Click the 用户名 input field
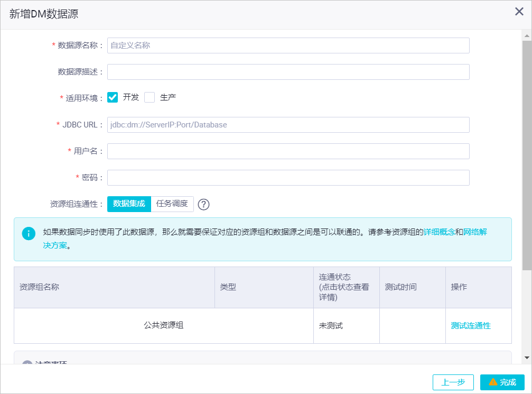Viewport: 532px width, 394px height. [x=288, y=151]
